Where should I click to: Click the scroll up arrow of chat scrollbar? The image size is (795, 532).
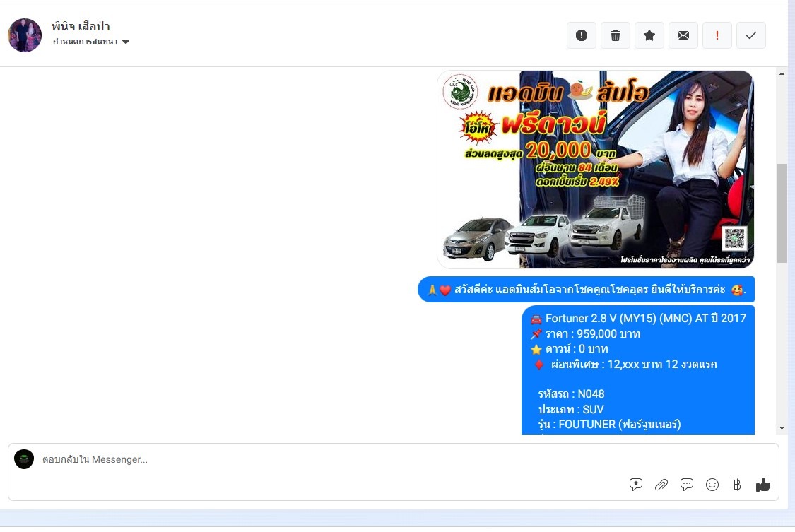(x=782, y=74)
